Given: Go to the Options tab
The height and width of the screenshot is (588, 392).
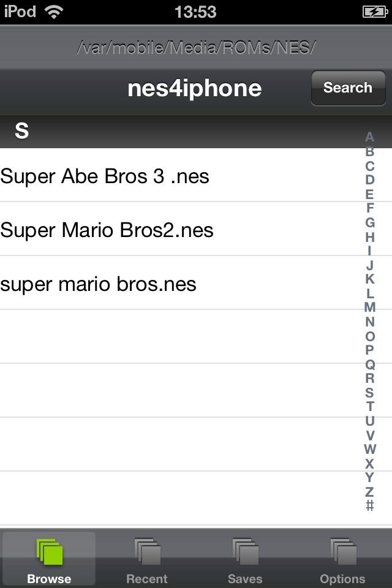Looking at the screenshot, I should point(343,559).
